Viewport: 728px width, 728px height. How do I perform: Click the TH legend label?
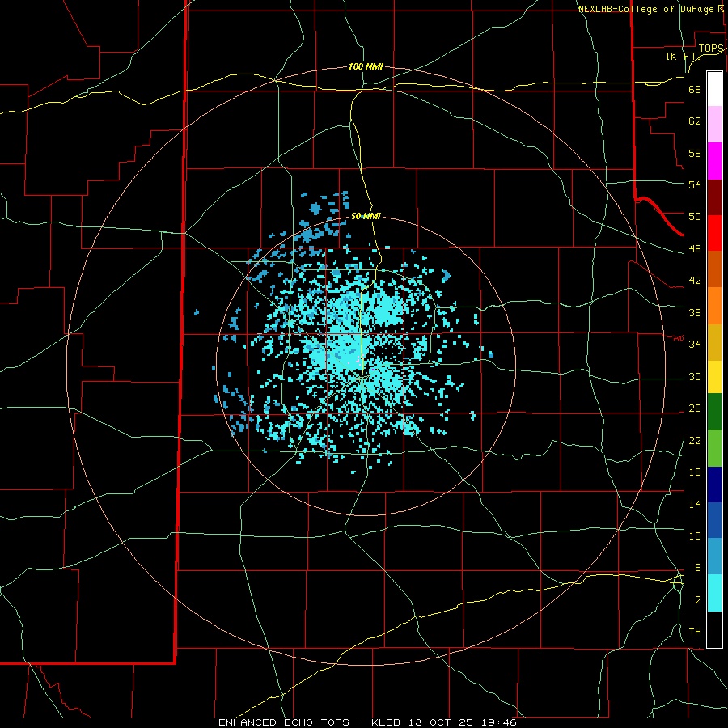[x=695, y=631]
